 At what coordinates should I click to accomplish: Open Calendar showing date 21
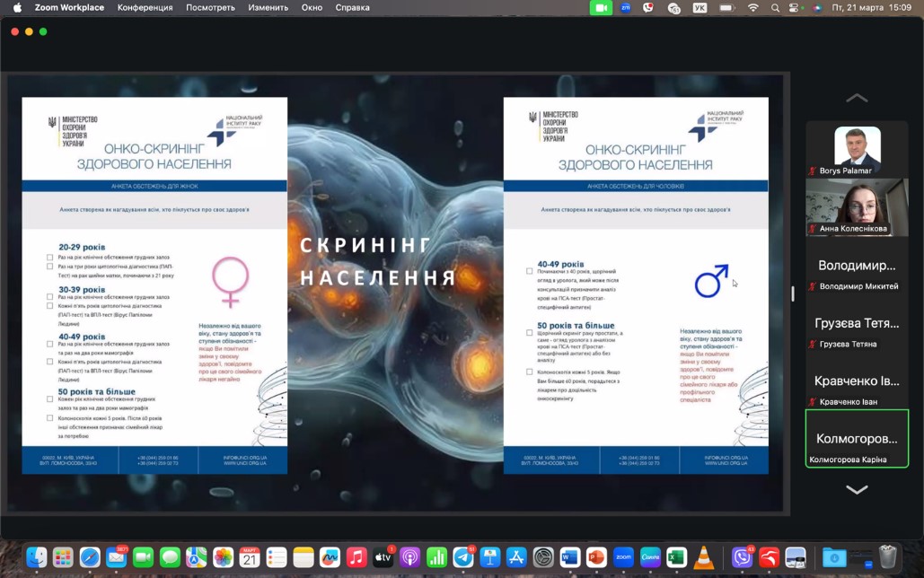(250, 556)
